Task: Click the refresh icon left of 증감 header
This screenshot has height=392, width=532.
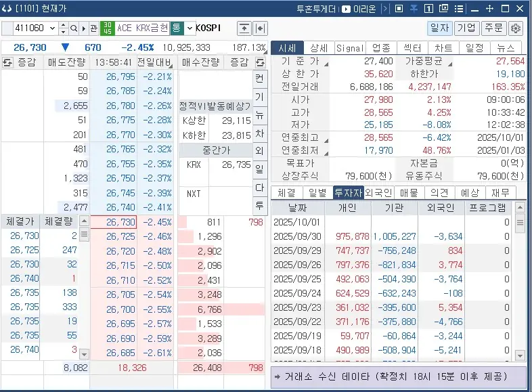Action: pos(8,62)
